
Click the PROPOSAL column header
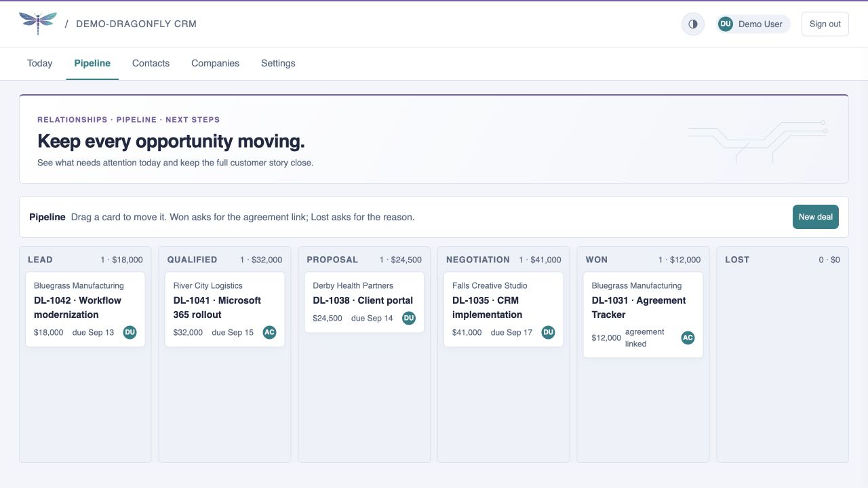coord(332,260)
